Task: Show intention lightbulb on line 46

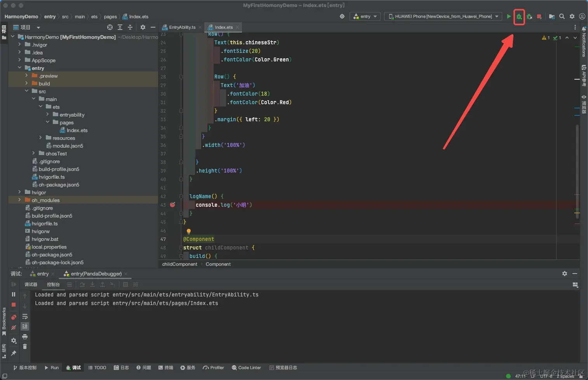Action: 189,231
